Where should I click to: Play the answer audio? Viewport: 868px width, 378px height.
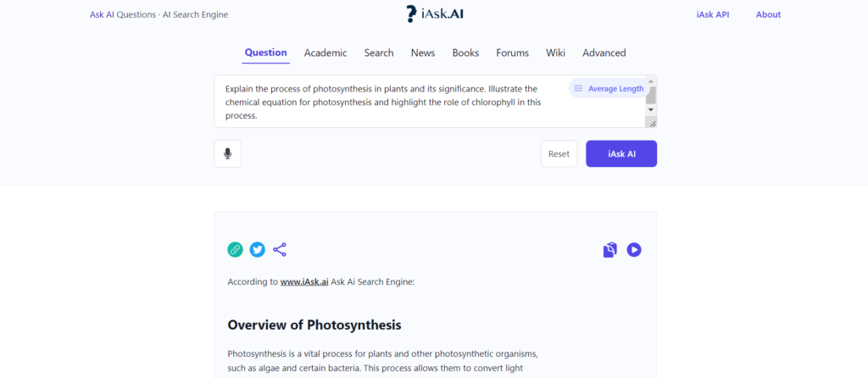point(634,250)
